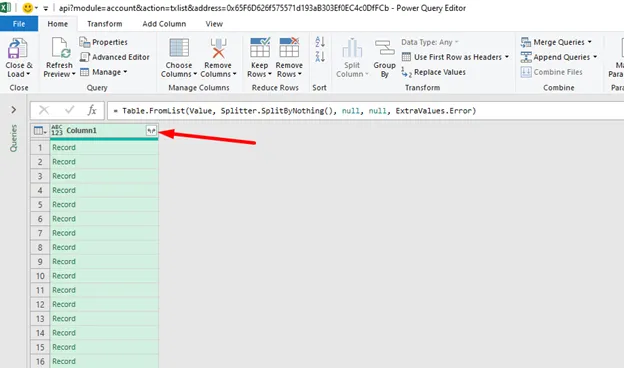
Task: Click Record in row 16
Action: (64, 362)
